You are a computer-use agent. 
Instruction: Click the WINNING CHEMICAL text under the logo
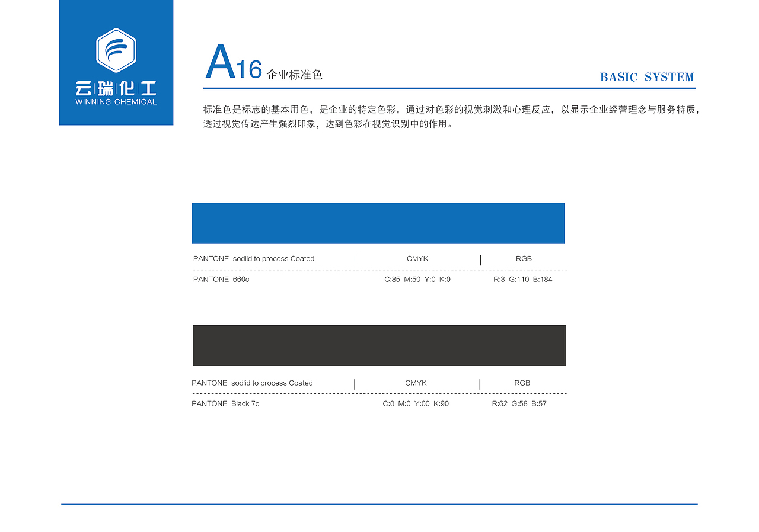pos(116,102)
